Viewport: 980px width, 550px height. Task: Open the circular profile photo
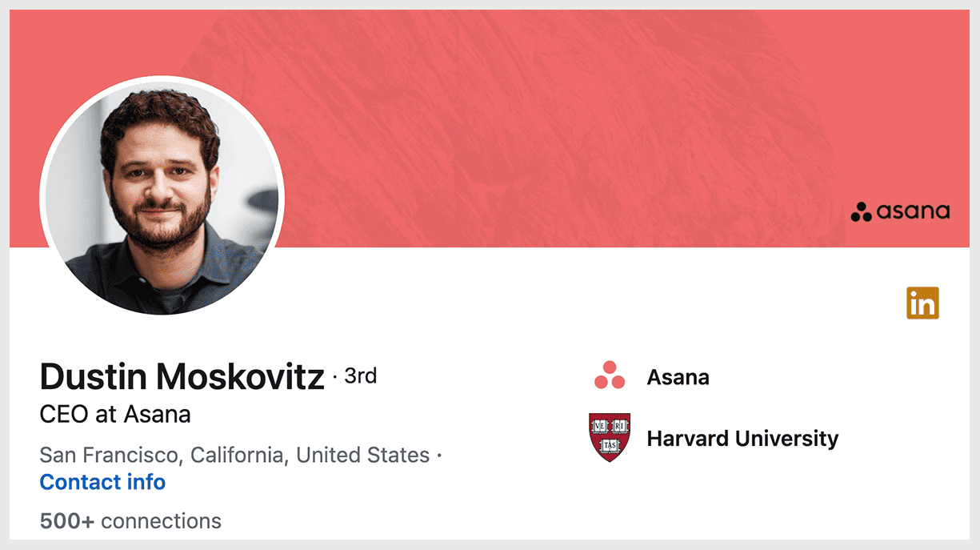pyautogui.click(x=162, y=196)
